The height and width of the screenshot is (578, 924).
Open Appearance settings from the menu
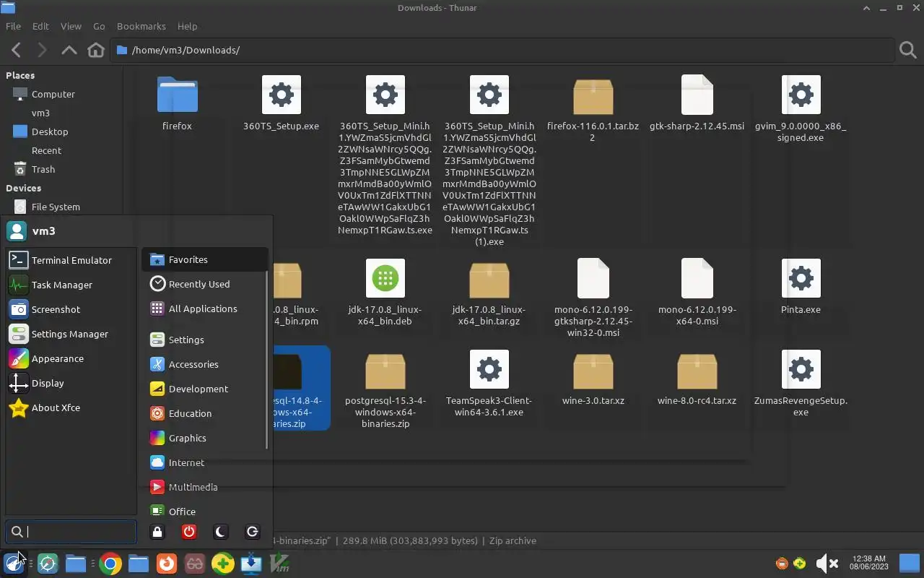(71, 358)
